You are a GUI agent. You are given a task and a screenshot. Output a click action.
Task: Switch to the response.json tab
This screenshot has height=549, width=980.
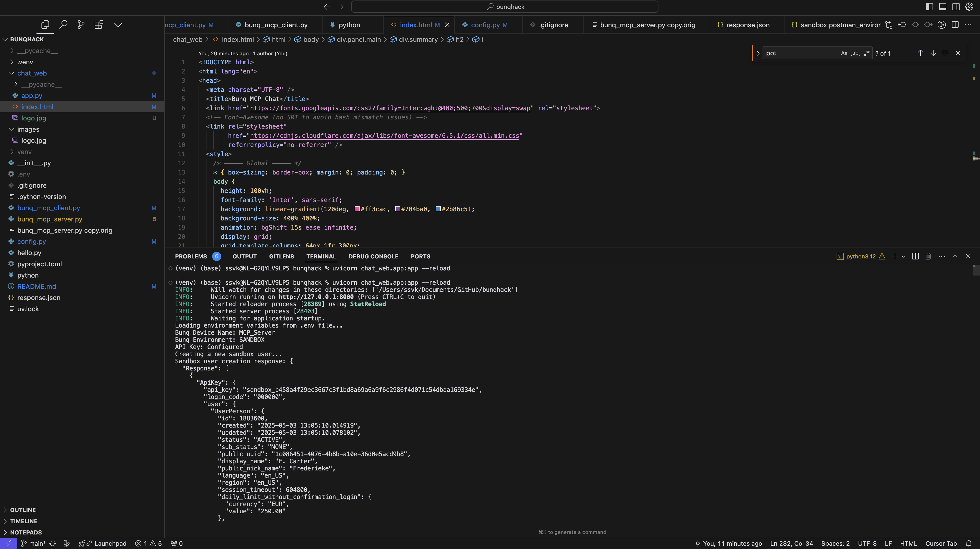click(x=747, y=25)
